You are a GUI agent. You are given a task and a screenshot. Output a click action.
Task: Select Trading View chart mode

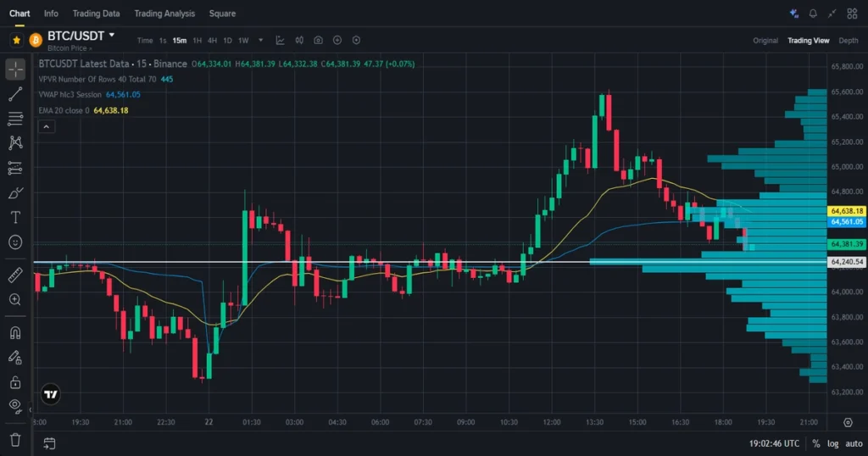click(x=808, y=41)
